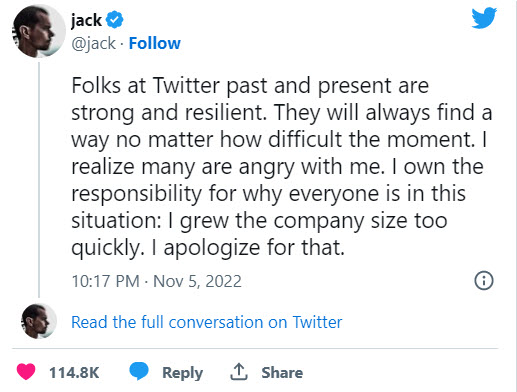The height and width of the screenshot is (392, 517).
Task: Open the 10:17 PM timestamp
Action: [106, 281]
